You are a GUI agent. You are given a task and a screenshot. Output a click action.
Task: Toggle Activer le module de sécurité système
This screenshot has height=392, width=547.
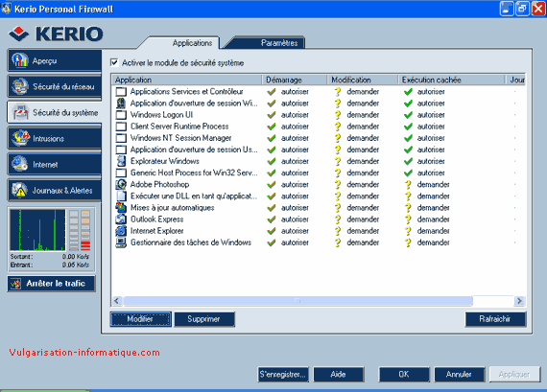(x=114, y=62)
